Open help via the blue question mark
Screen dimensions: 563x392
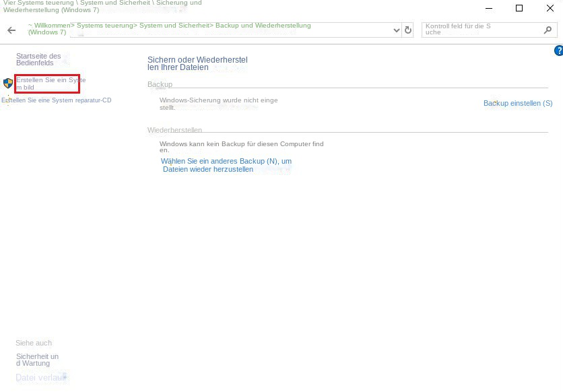tap(558, 51)
